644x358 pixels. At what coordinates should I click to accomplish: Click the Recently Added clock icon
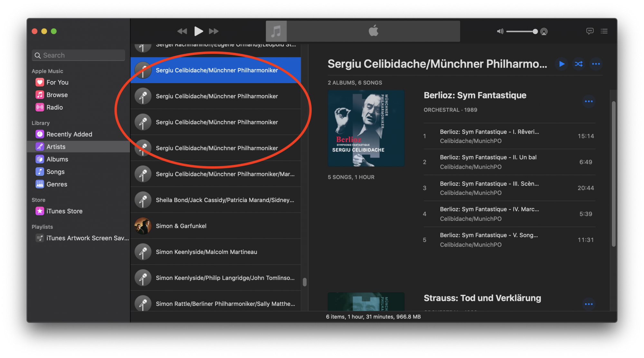[40, 134]
